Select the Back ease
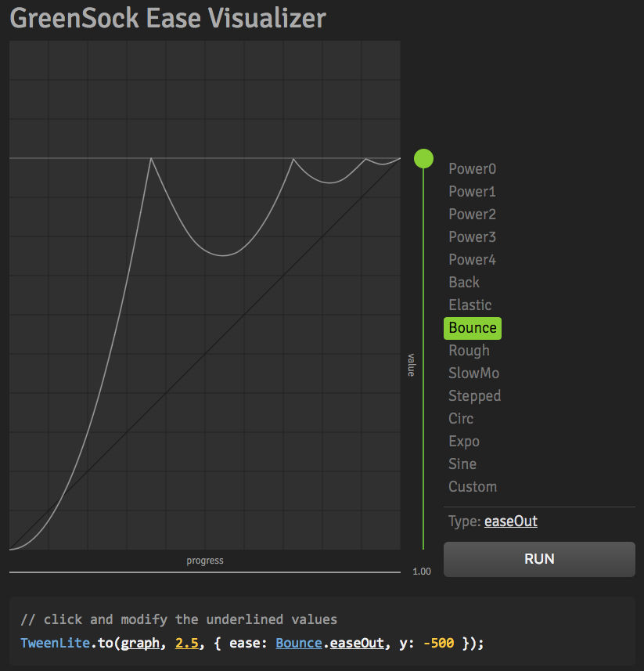This screenshot has height=671, width=644. tap(464, 283)
